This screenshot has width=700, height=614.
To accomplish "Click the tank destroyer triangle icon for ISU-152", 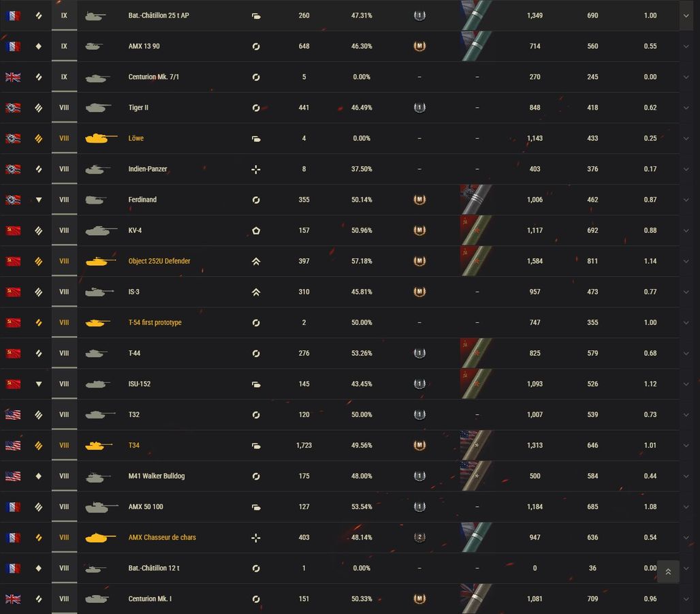I will click(x=39, y=384).
